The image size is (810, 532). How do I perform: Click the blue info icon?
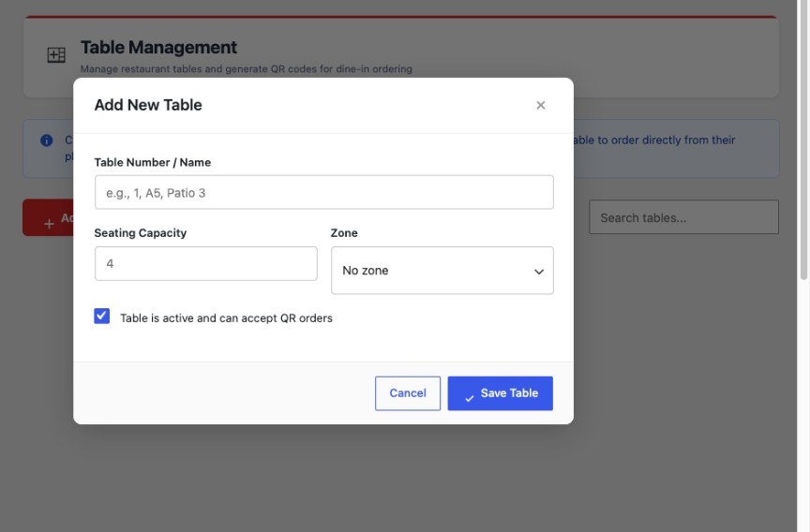[47, 140]
